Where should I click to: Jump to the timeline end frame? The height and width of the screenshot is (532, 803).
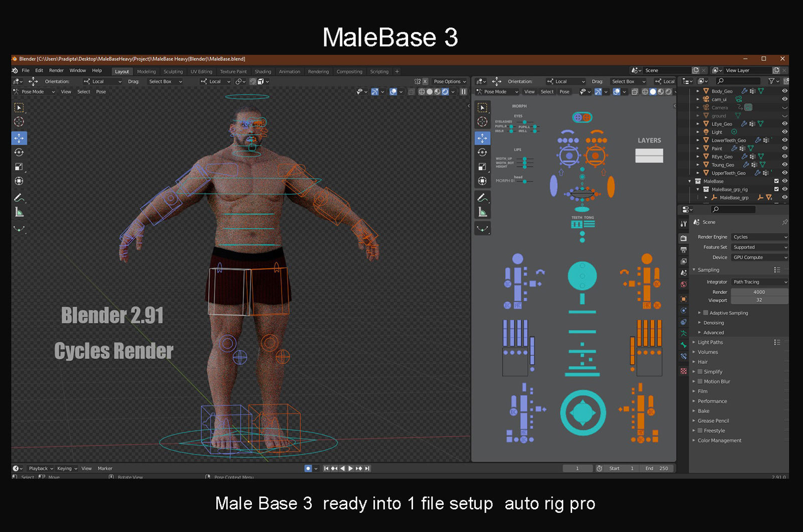click(367, 468)
